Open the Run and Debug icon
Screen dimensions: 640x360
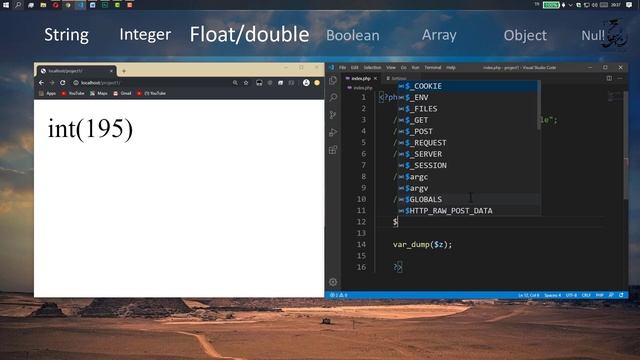(333, 132)
